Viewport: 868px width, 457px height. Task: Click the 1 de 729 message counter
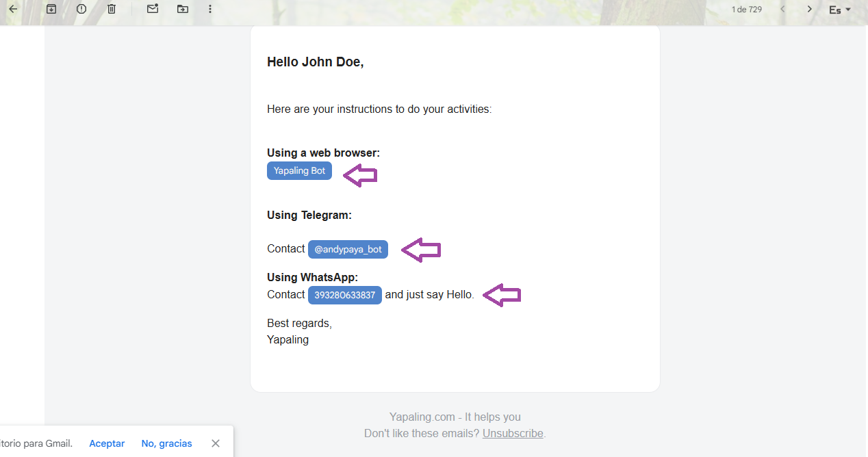(x=746, y=10)
